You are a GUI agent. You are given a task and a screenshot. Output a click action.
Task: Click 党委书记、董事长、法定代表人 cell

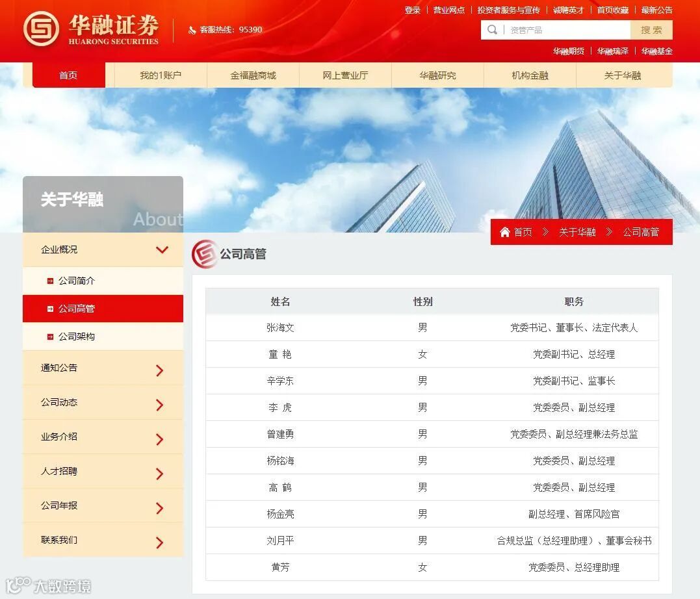pyautogui.click(x=574, y=327)
